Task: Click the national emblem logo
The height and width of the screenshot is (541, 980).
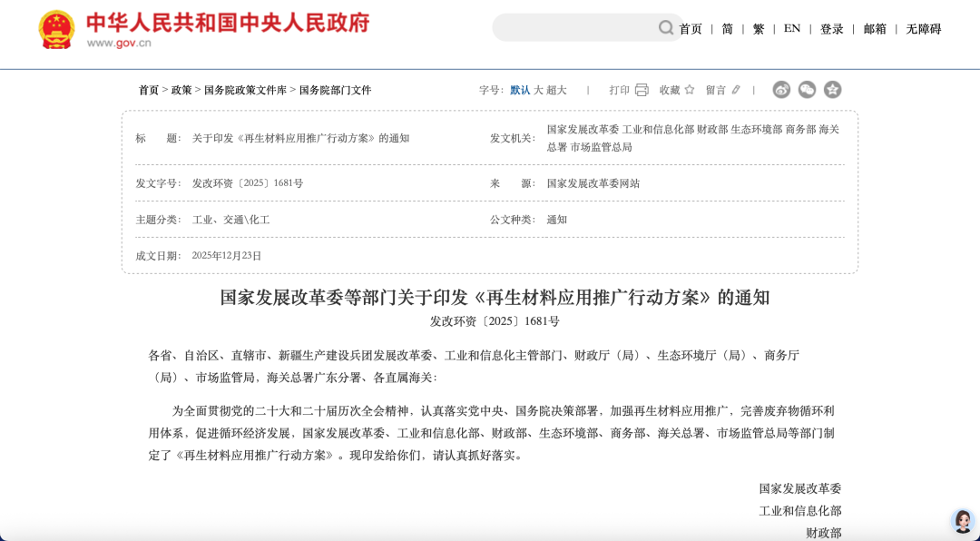Action: [x=56, y=29]
